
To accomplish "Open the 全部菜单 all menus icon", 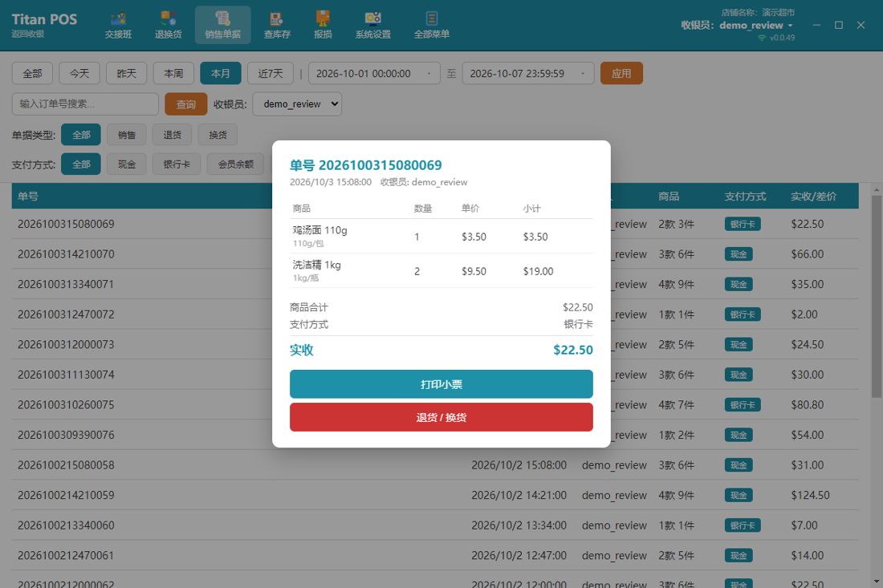I will tap(431, 25).
